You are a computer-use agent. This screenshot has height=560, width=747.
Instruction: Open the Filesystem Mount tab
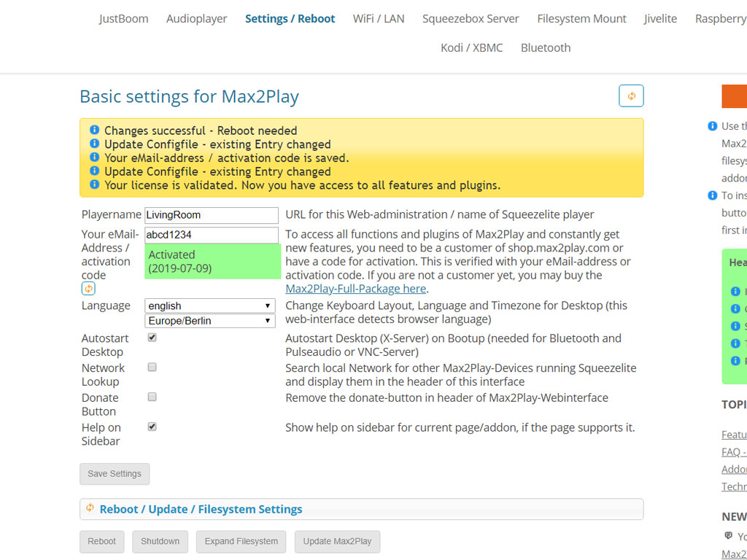coord(581,18)
